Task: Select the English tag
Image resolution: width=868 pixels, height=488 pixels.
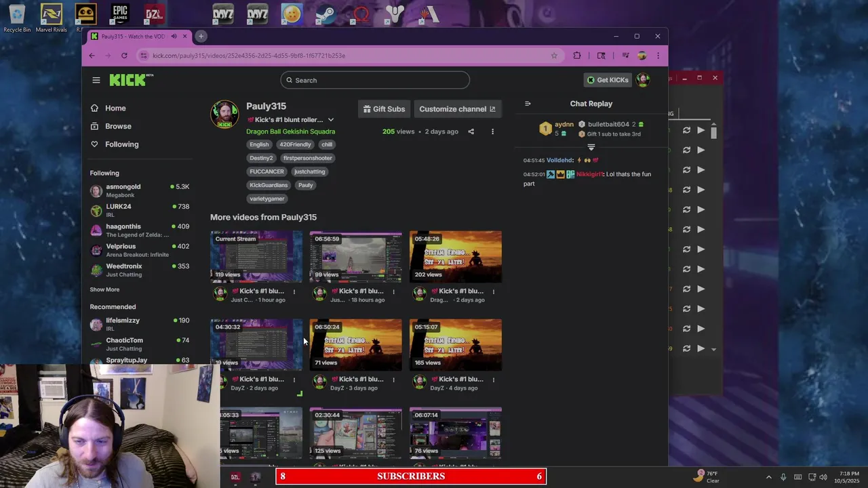Action: (x=259, y=144)
